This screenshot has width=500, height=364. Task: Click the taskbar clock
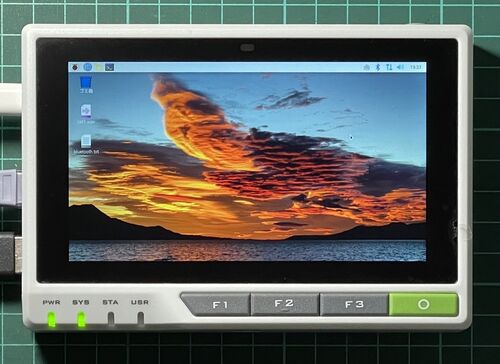coord(416,67)
